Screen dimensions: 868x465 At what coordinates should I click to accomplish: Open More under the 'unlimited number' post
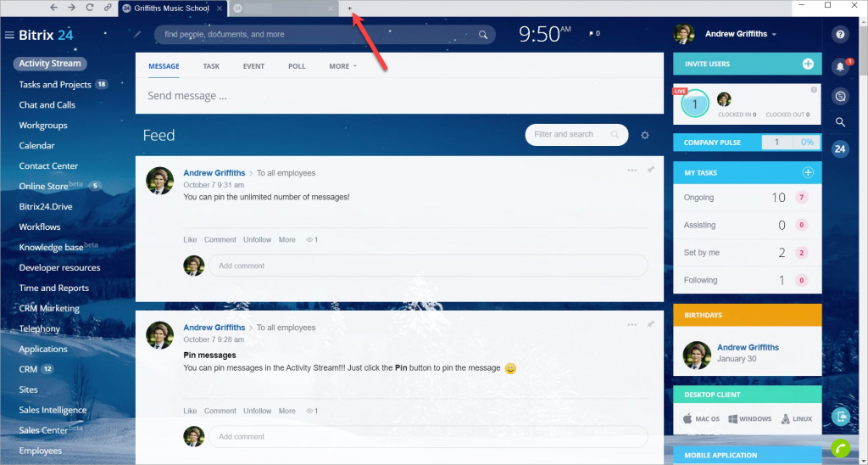(287, 239)
